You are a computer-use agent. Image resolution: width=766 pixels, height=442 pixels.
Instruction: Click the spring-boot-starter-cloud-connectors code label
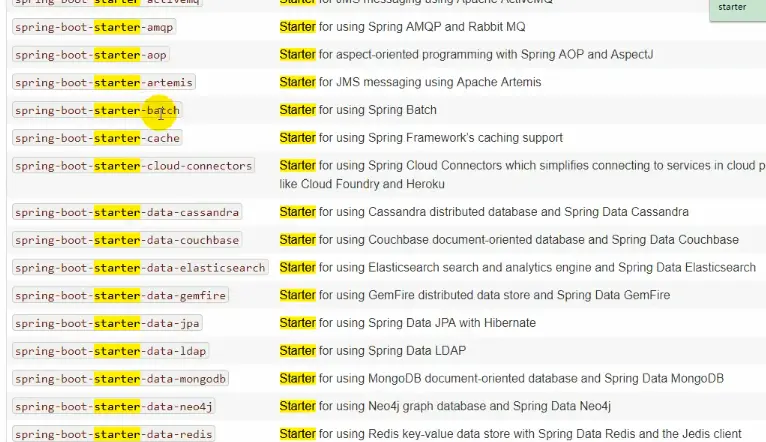click(x=133, y=166)
